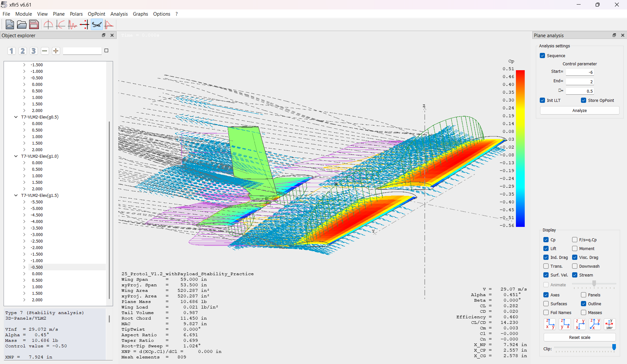The height and width of the screenshot is (364, 627).
Task: Open the Polars menu
Action: click(x=76, y=14)
